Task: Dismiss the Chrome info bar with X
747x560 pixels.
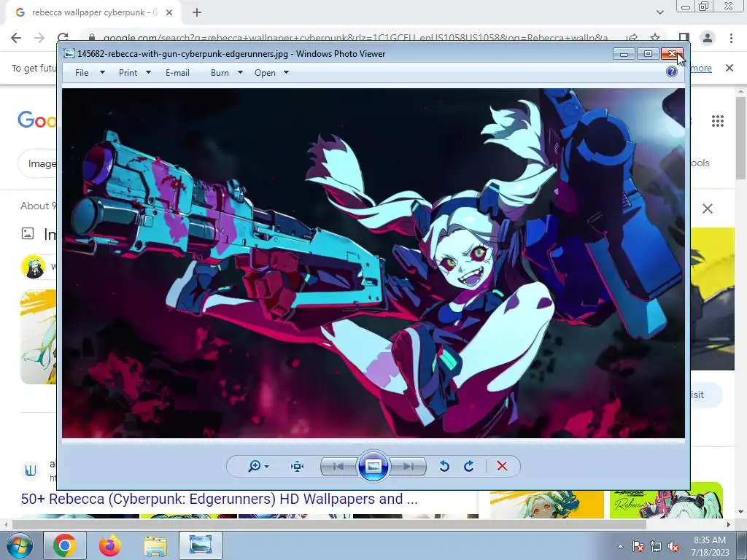Action: tap(729, 68)
